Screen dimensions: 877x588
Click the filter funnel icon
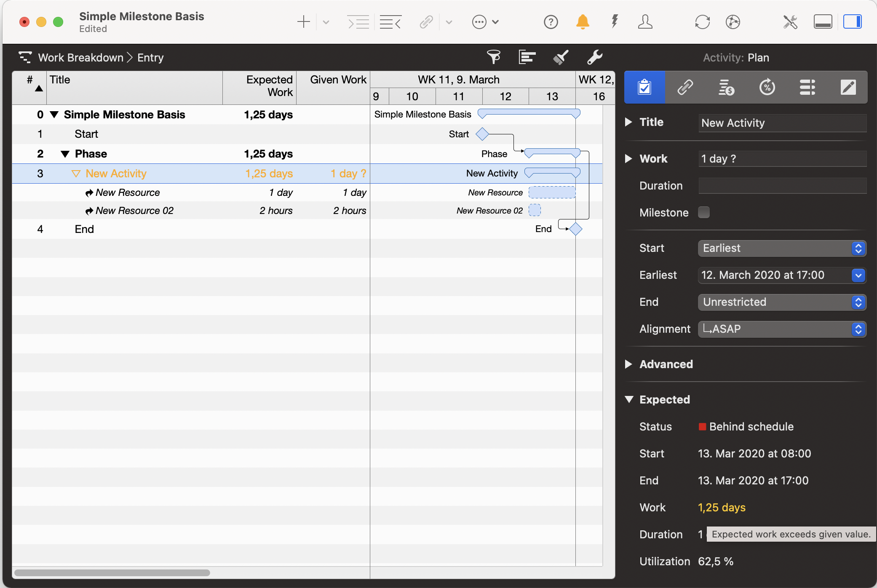click(494, 57)
